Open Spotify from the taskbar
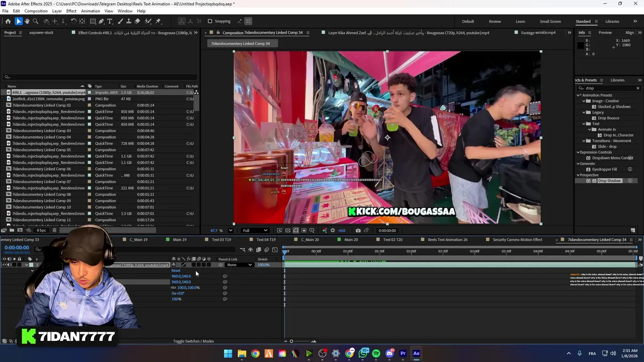Viewport: 644px width, 362px height. 376,353
